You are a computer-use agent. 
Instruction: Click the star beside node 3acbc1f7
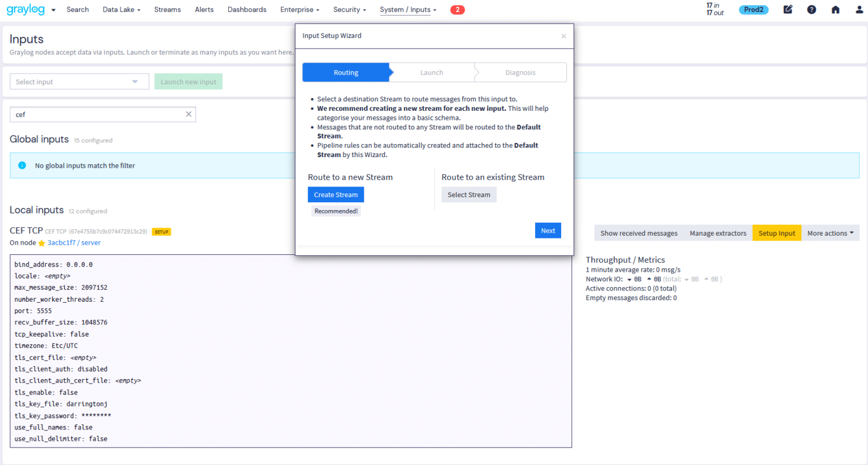[41, 242]
